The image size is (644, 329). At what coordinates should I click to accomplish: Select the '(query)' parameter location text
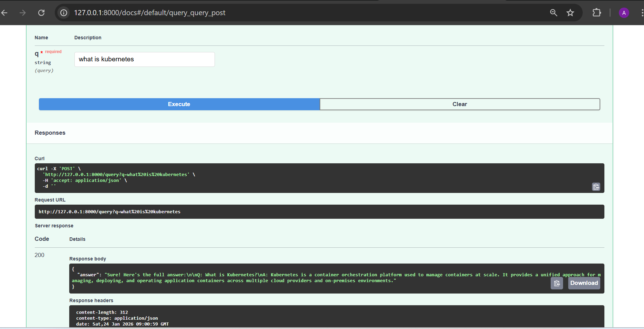(44, 70)
